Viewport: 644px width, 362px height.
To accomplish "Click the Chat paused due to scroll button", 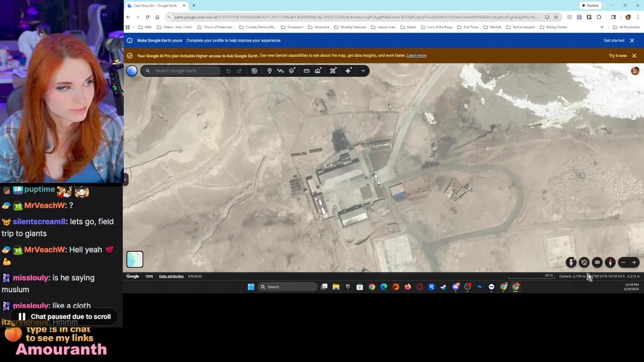I will (64, 317).
